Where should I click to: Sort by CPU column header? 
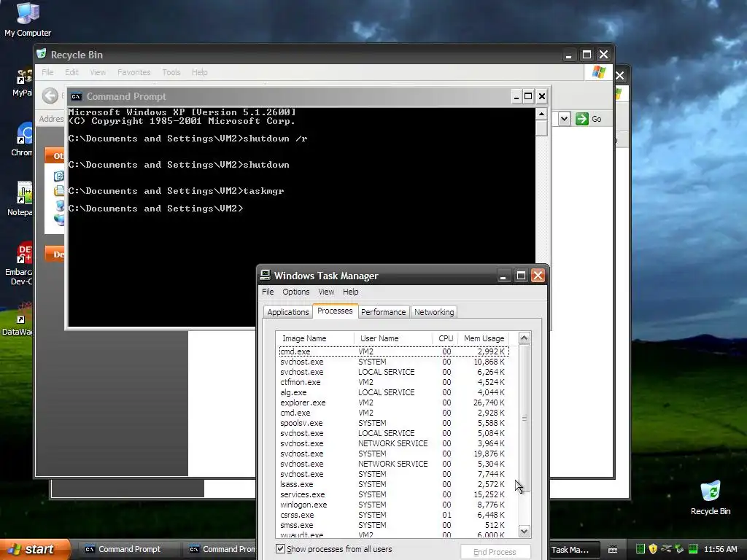point(446,338)
